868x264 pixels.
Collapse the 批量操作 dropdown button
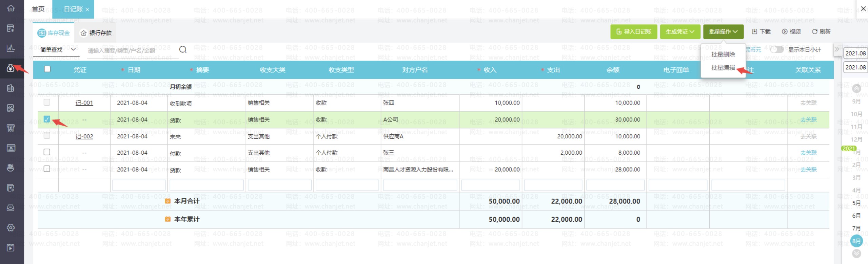coord(723,31)
